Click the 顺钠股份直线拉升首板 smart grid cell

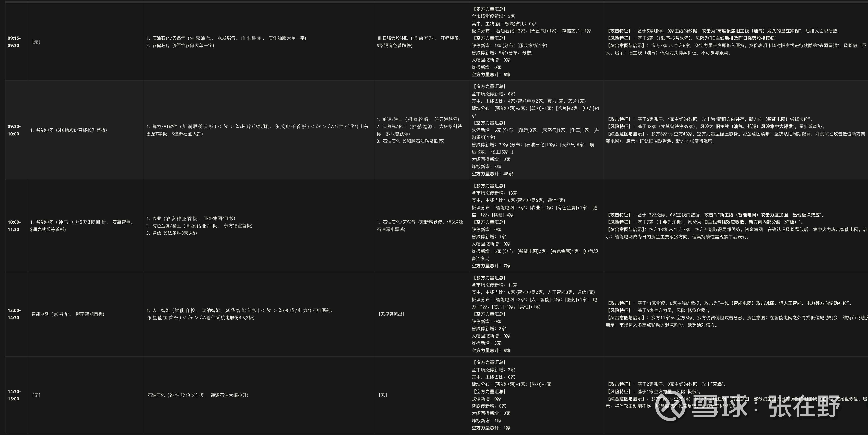[68, 130]
